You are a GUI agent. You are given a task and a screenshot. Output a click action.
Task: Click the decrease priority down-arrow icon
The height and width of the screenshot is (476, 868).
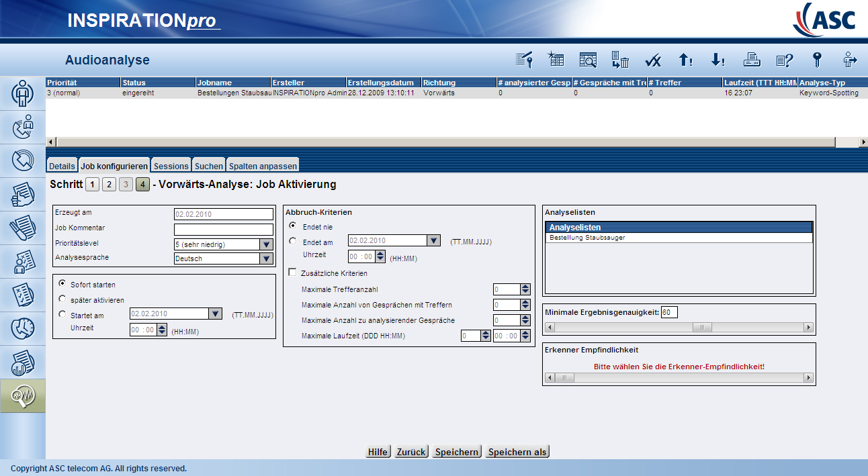718,60
